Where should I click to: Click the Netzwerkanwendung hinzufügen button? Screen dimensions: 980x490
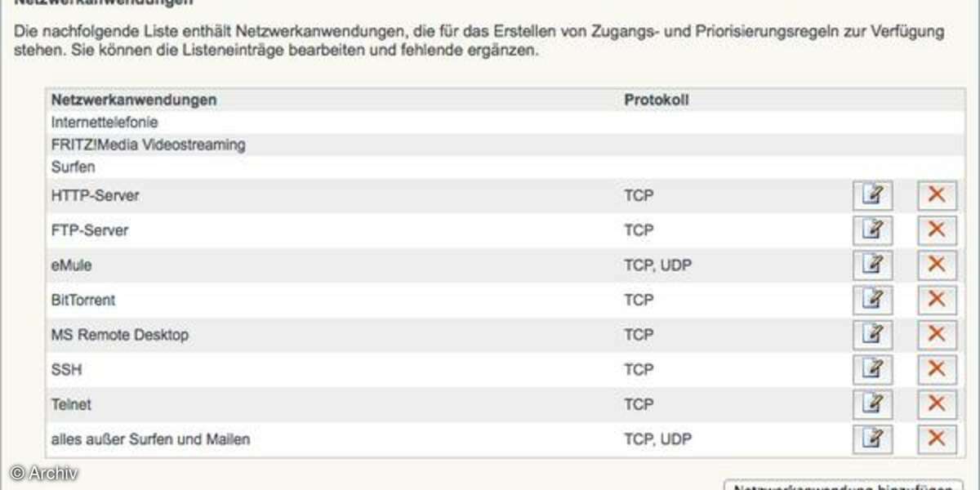(844, 485)
